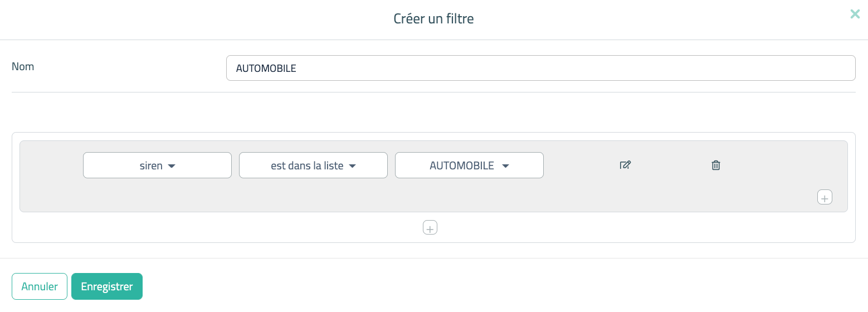The image size is (868, 312).
Task: Click the caret arrow beside est dans la liste
Action: tap(352, 166)
